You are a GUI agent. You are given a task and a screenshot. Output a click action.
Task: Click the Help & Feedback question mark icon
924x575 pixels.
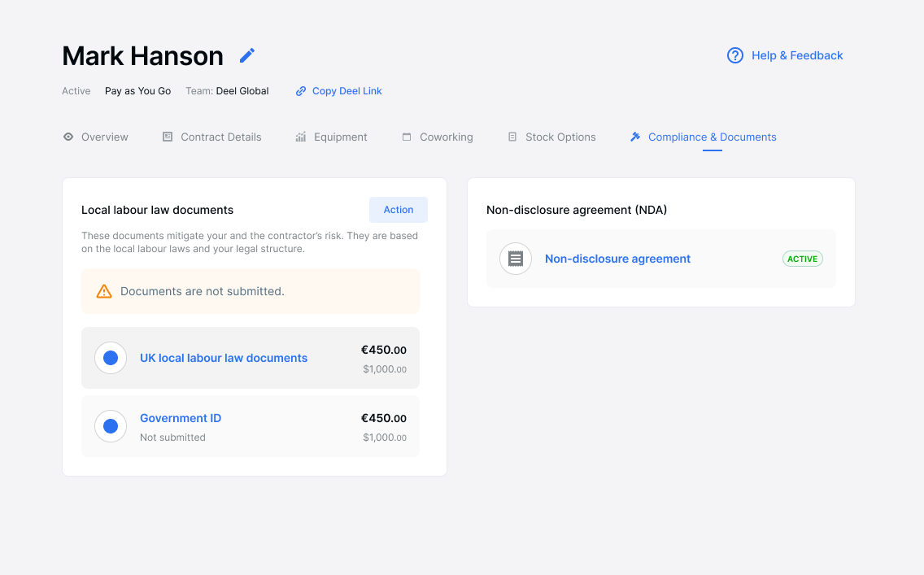click(x=734, y=55)
